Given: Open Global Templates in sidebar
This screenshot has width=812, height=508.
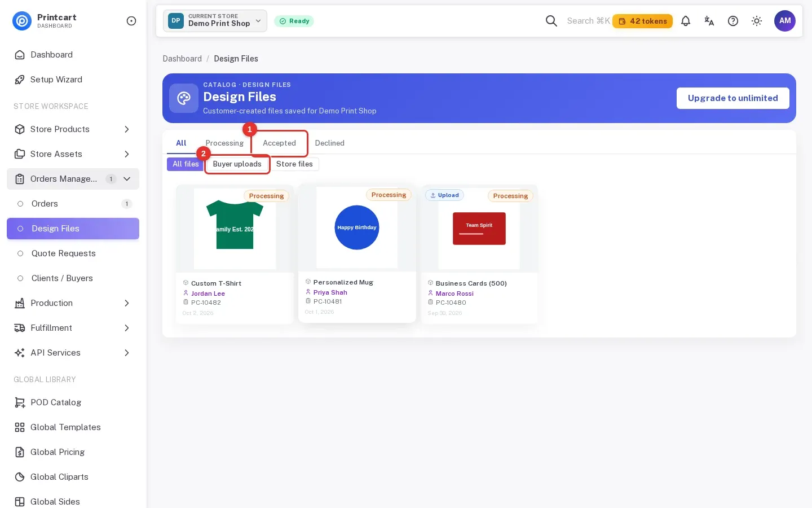Looking at the screenshot, I should coord(73,427).
